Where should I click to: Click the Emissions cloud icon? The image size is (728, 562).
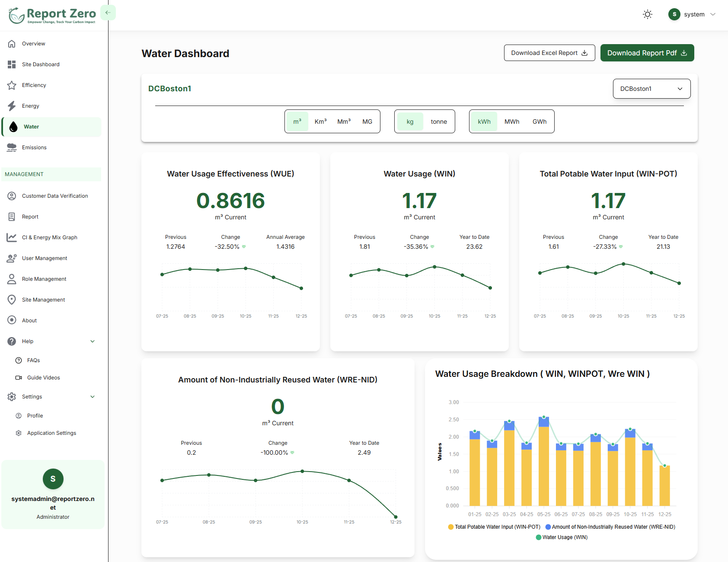point(12,148)
